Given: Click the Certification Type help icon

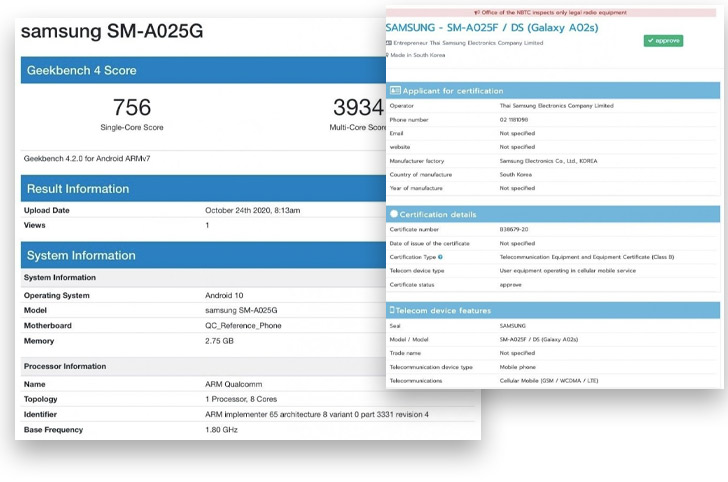Looking at the screenshot, I should point(440,257).
